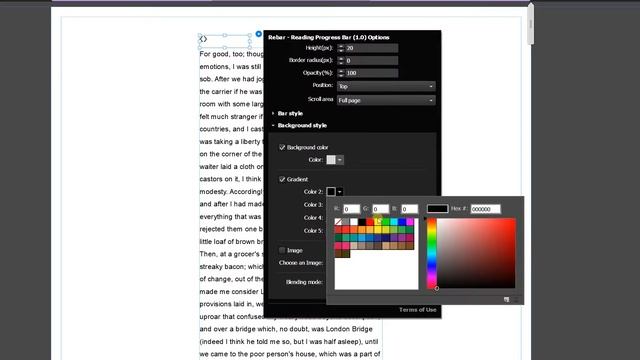Pick the gray swatch in top row
Screen dimensions: 640x360
pos(346,222)
